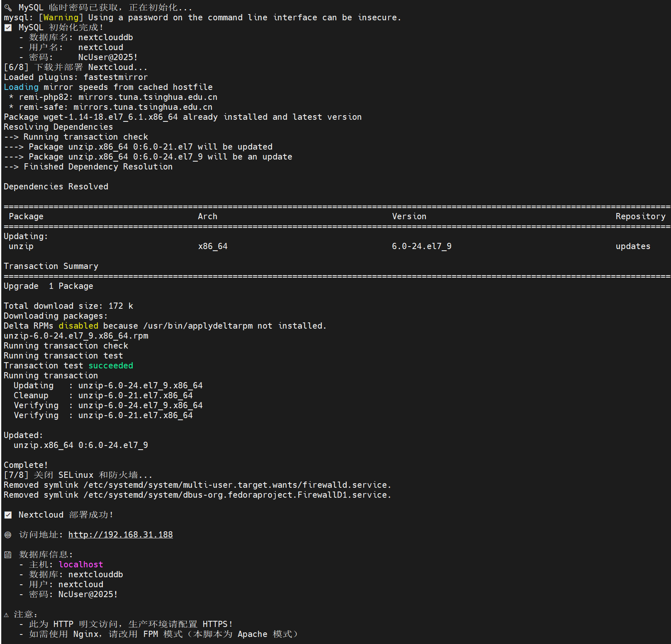Click the "MySQL 初始化完成!" message
Image resolution: width=671 pixels, height=644 pixels.
point(61,27)
